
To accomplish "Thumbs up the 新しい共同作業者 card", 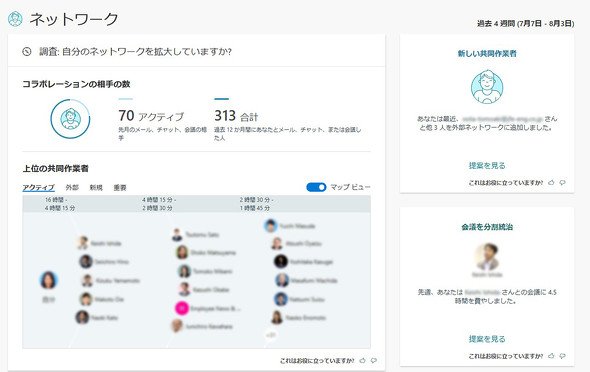I will (551, 182).
